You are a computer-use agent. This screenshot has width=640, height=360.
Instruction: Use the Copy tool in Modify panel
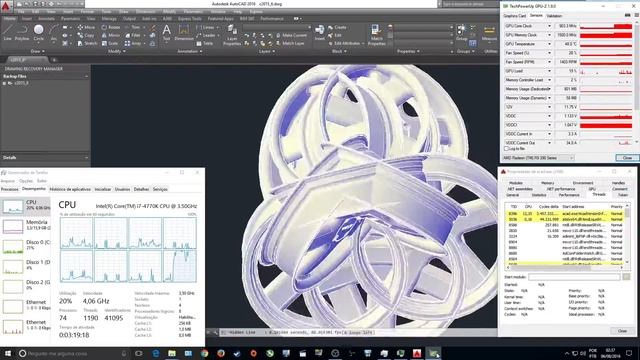point(87,36)
